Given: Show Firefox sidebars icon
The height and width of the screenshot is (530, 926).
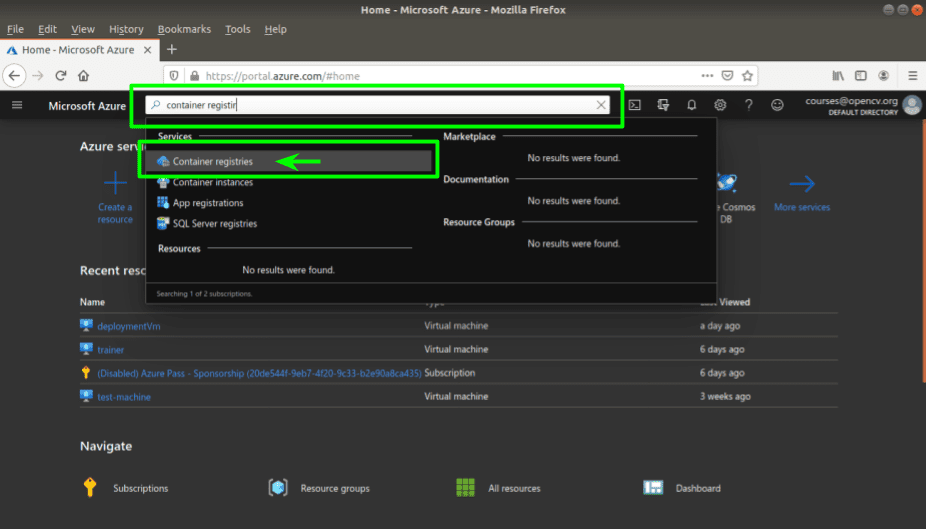Looking at the screenshot, I should click(861, 76).
